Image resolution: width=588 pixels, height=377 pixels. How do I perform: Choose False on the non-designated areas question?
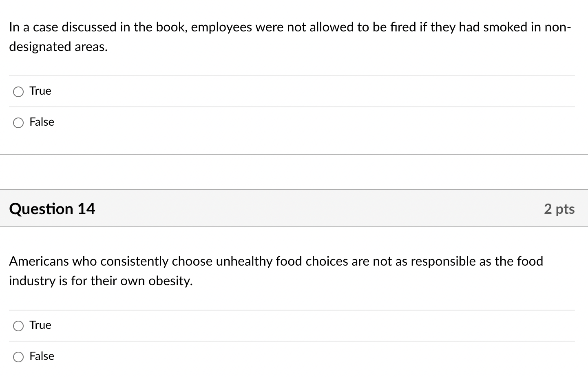click(x=18, y=122)
